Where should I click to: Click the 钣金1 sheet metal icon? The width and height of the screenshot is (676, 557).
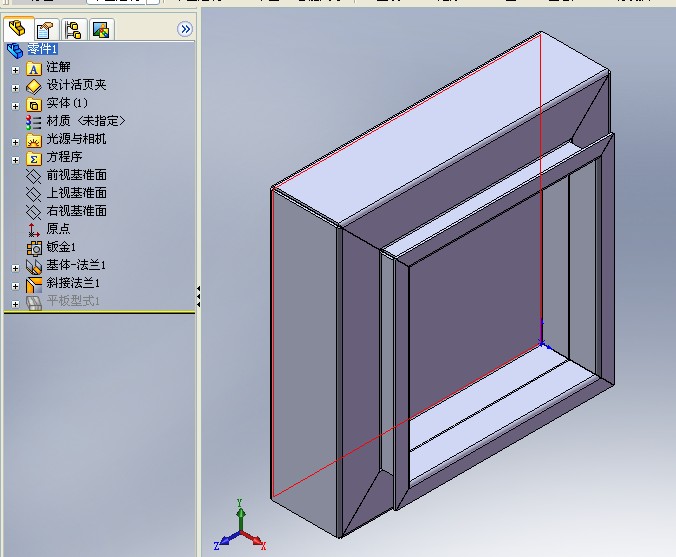(34, 248)
